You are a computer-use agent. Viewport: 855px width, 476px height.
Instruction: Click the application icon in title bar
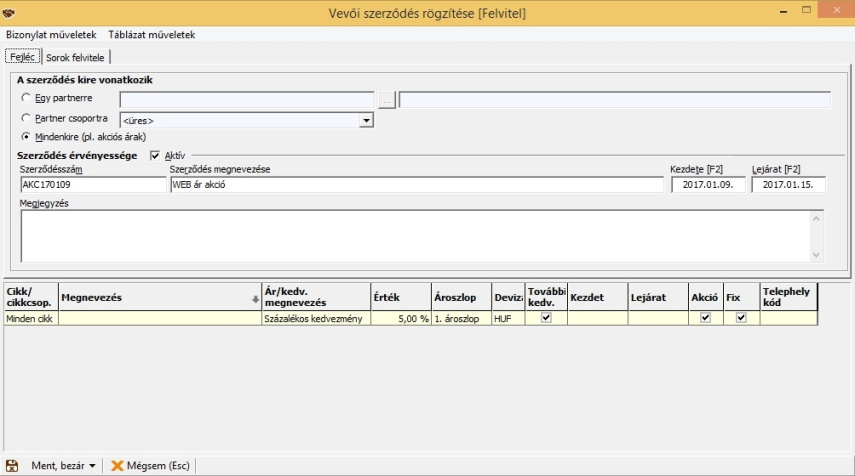point(10,11)
